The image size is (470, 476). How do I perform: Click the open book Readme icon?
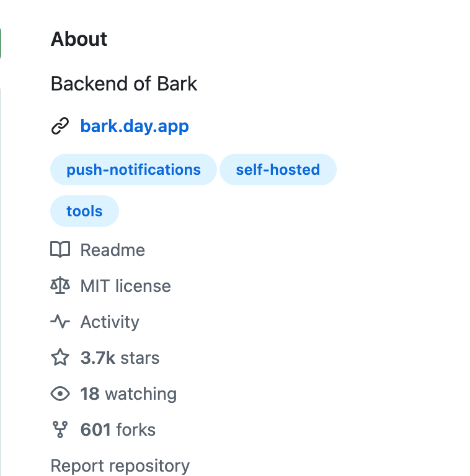(60, 250)
